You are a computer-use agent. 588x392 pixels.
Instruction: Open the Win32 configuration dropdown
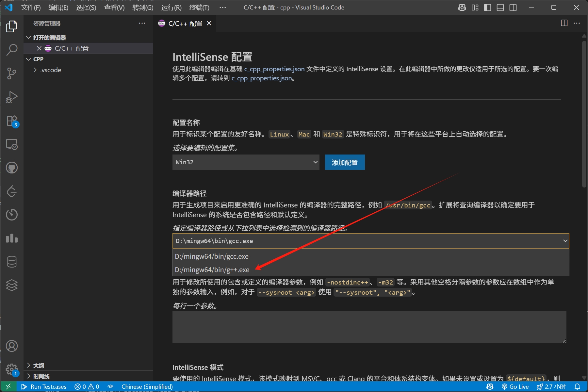pyautogui.click(x=246, y=162)
